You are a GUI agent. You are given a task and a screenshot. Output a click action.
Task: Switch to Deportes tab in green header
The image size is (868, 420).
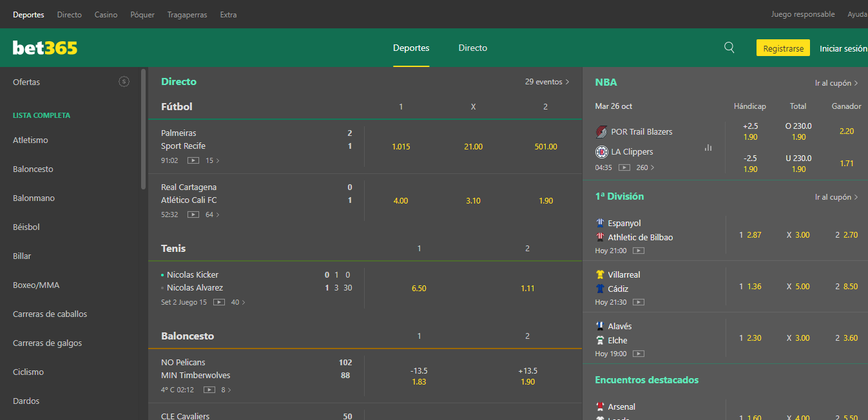tap(411, 48)
